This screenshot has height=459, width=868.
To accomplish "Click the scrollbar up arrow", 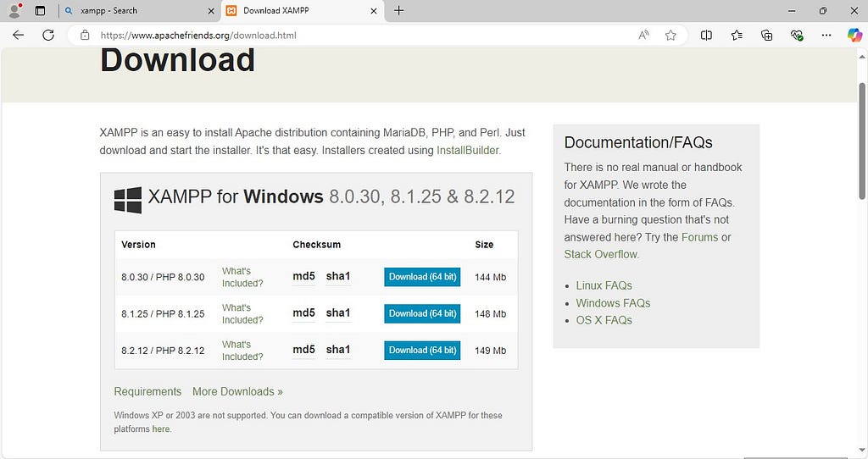I will pos(862,57).
